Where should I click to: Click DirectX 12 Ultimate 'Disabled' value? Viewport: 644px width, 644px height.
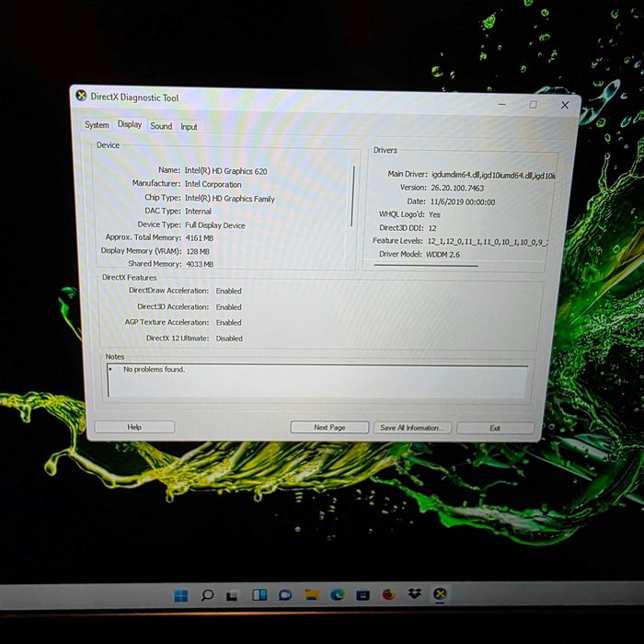(x=229, y=339)
